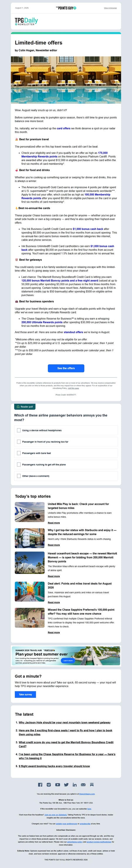Viewport: 132px width, 868px height.
Task: Click the 'Take survey' button
Action: [x=25, y=695]
